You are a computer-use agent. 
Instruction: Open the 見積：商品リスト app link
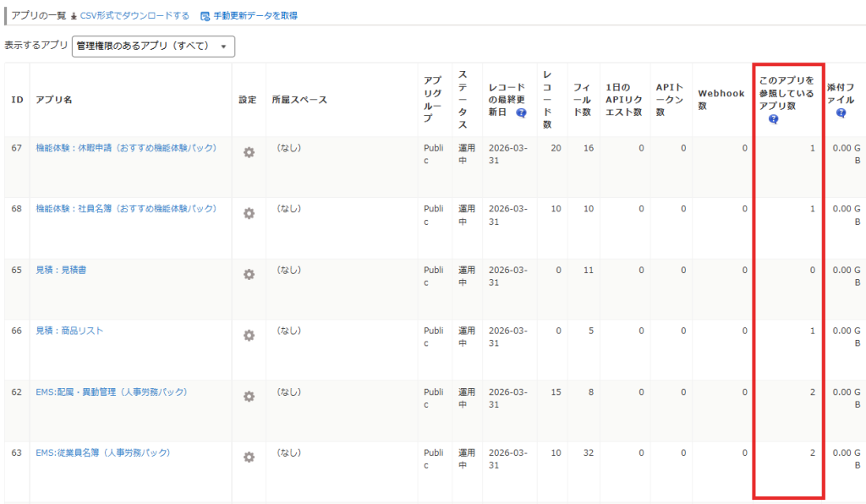[69, 331]
